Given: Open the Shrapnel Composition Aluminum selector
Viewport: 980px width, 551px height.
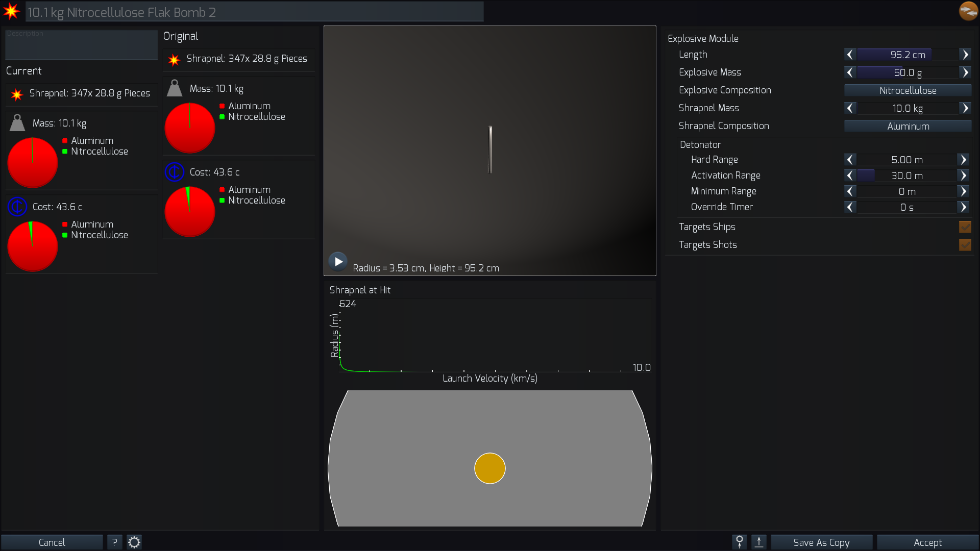Looking at the screenshot, I should tap(908, 126).
